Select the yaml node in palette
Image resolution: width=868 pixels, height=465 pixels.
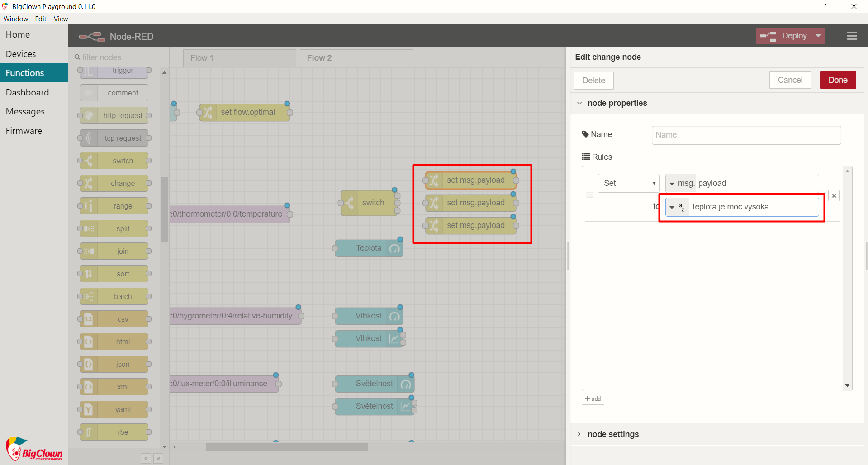[x=114, y=409]
